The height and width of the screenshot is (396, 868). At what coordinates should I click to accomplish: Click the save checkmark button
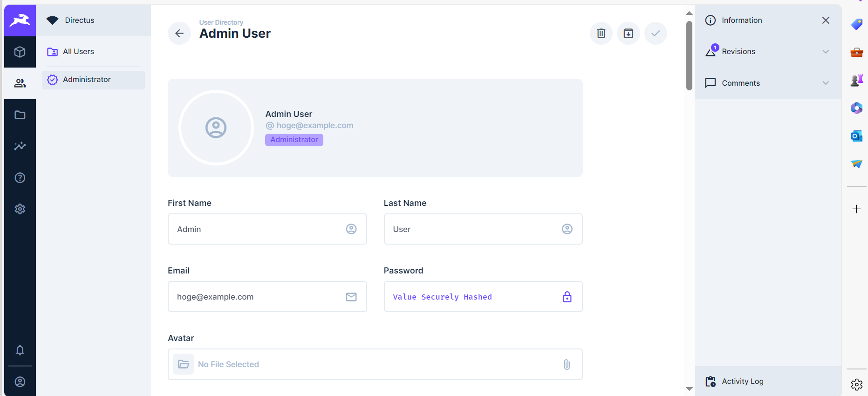656,34
